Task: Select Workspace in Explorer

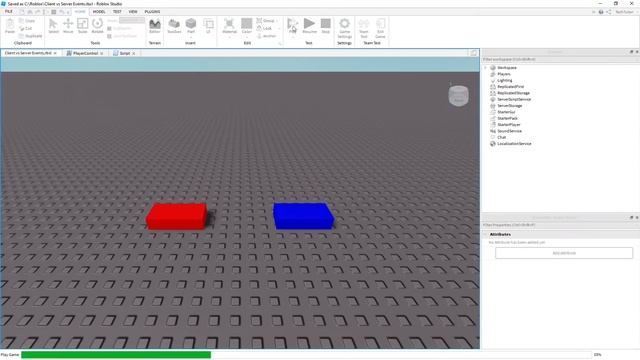Action: pyautogui.click(x=507, y=68)
